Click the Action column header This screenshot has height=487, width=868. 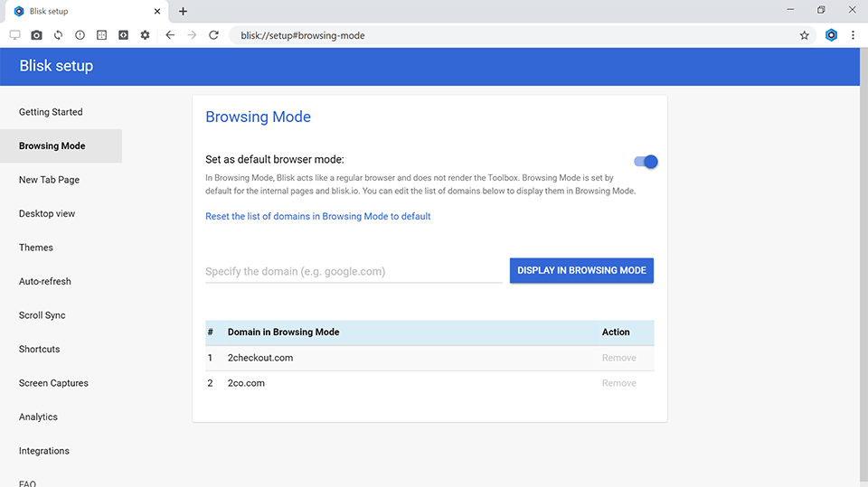[616, 332]
